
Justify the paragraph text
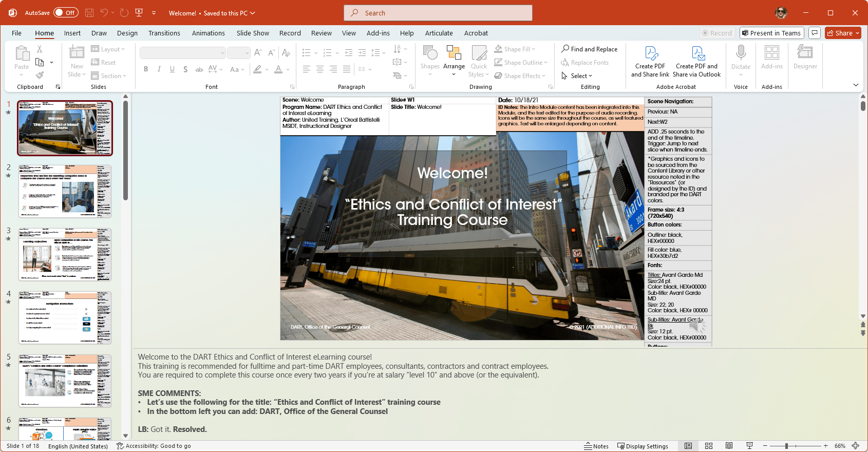(x=347, y=69)
